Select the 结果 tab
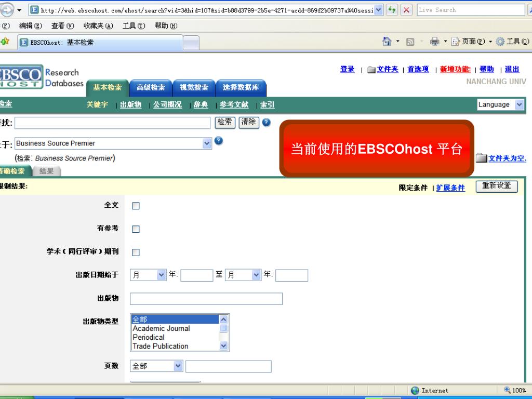532x399 pixels. tap(46, 171)
